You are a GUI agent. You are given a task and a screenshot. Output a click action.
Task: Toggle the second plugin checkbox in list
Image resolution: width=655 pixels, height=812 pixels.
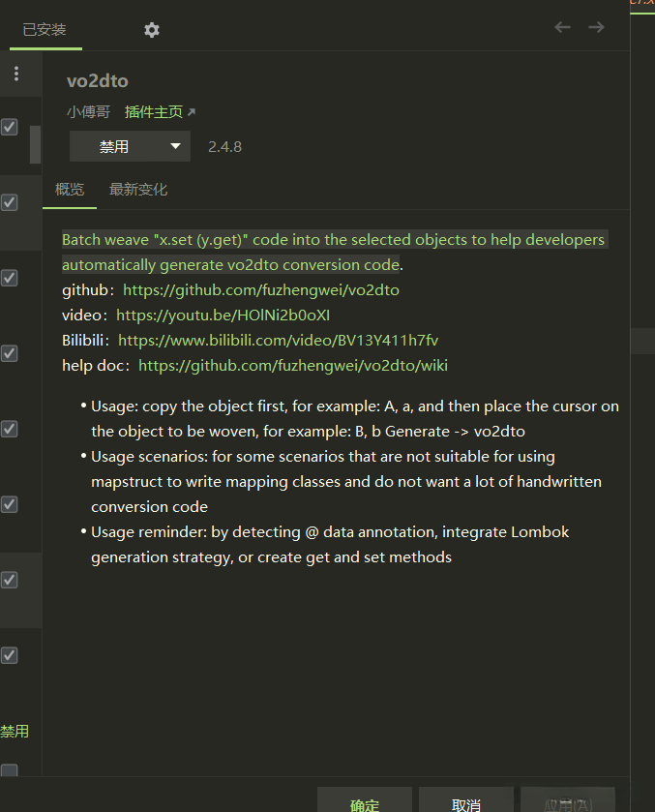[x=9, y=202]
